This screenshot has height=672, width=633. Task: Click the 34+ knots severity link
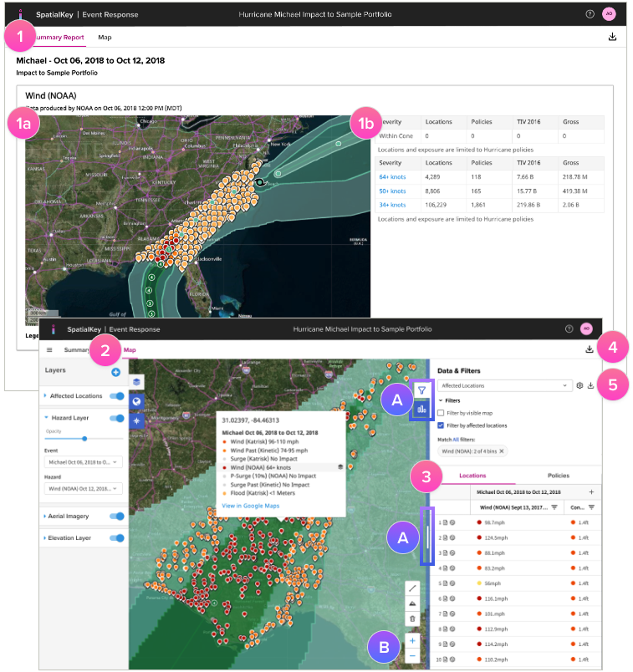(392, 205)
